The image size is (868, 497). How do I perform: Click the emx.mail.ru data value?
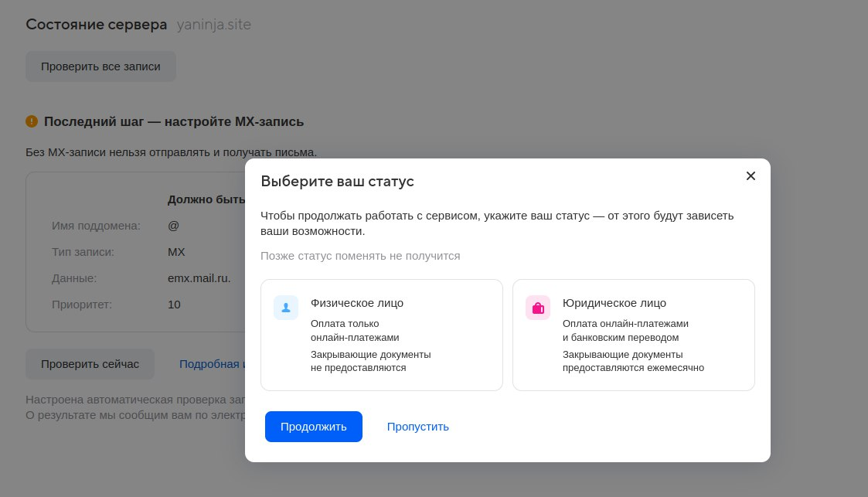(199, 278)
